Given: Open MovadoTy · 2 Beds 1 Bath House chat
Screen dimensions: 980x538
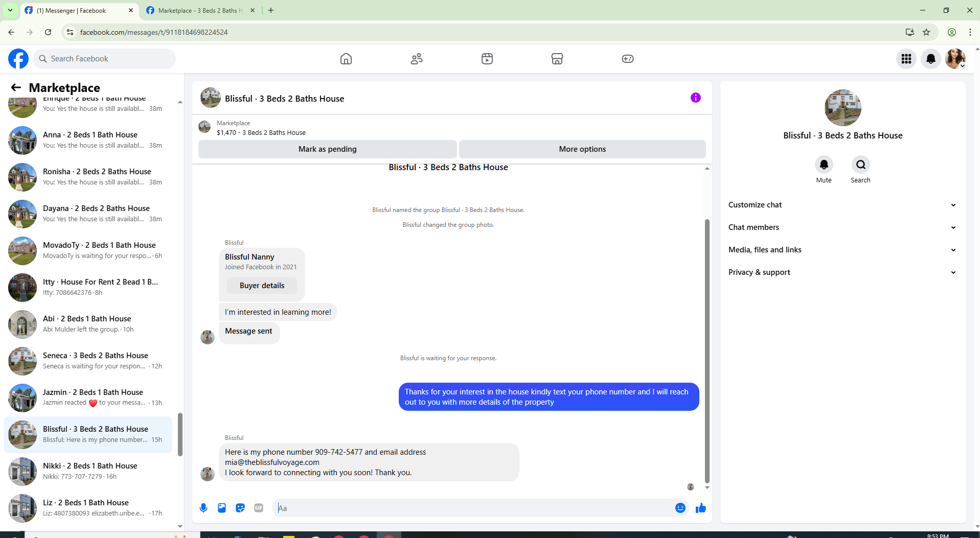Looking at the screenshot, I should click(x=88, y=250).
